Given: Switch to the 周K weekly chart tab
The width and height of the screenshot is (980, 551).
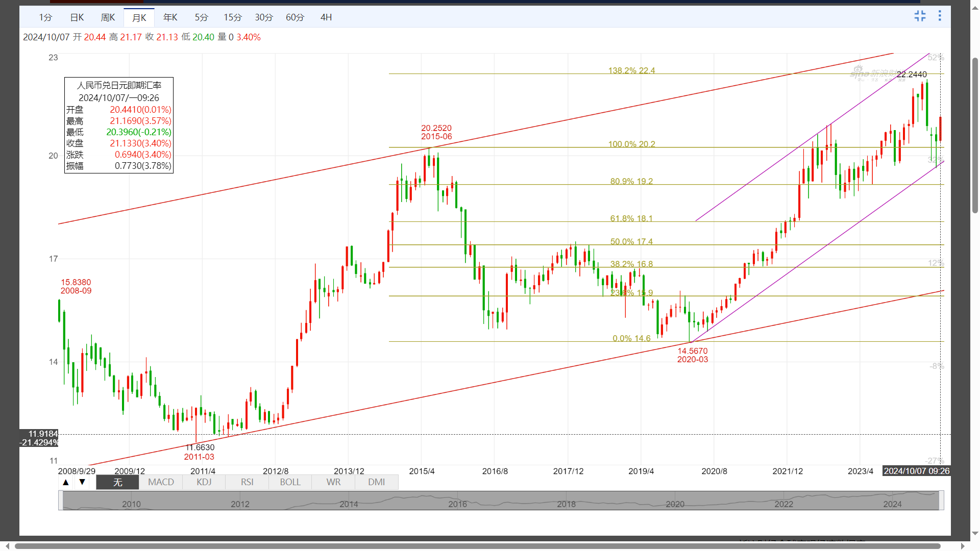Looking at the screenshot, I should [108, 17].
